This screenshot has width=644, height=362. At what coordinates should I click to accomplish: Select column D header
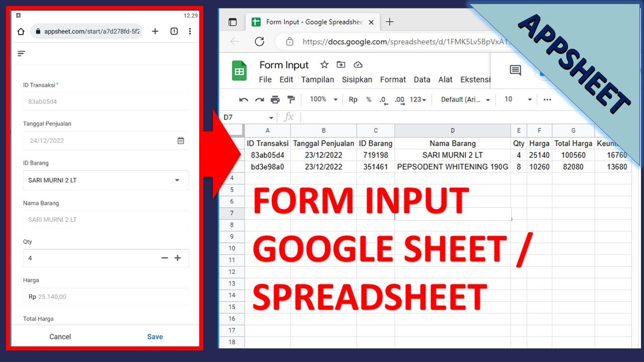pos(452,131)
